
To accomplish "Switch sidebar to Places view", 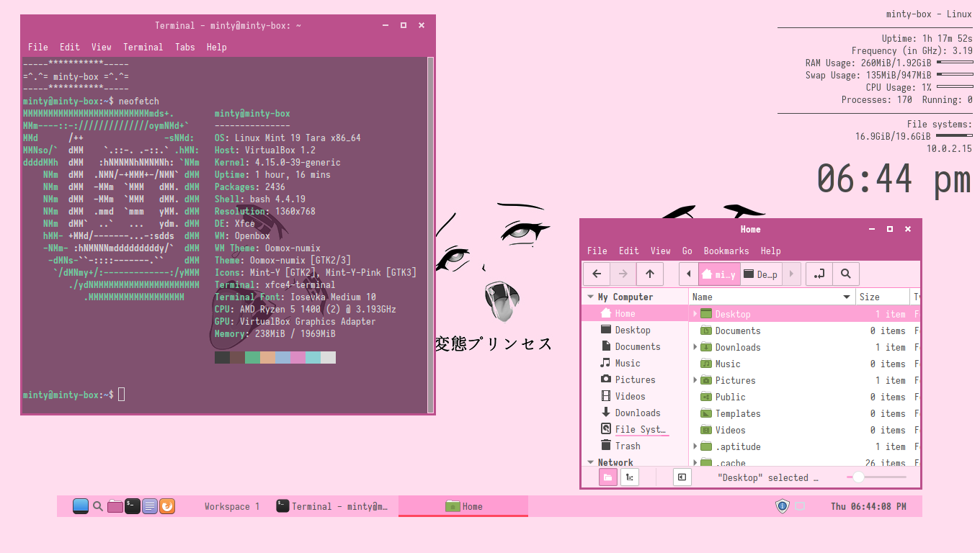I will 608,477.
